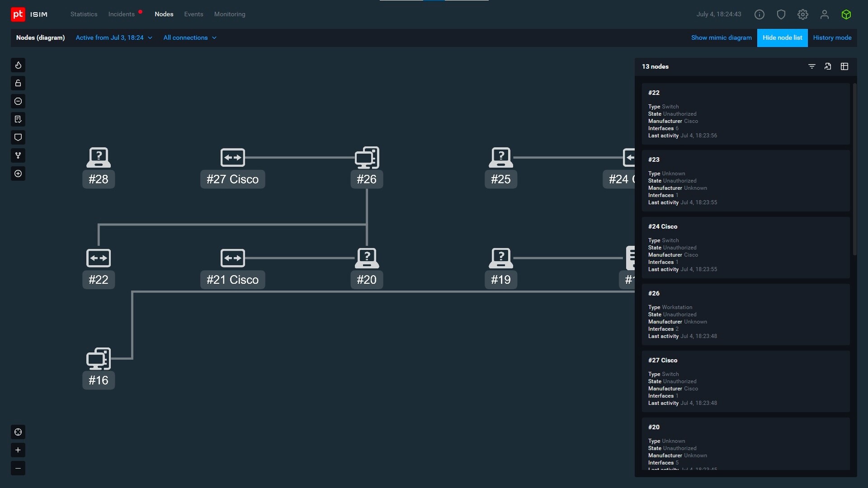This screenshot has height=488, width=868.
Task: Open the #27 Cisco card in node list
Action: click(746, 381)
